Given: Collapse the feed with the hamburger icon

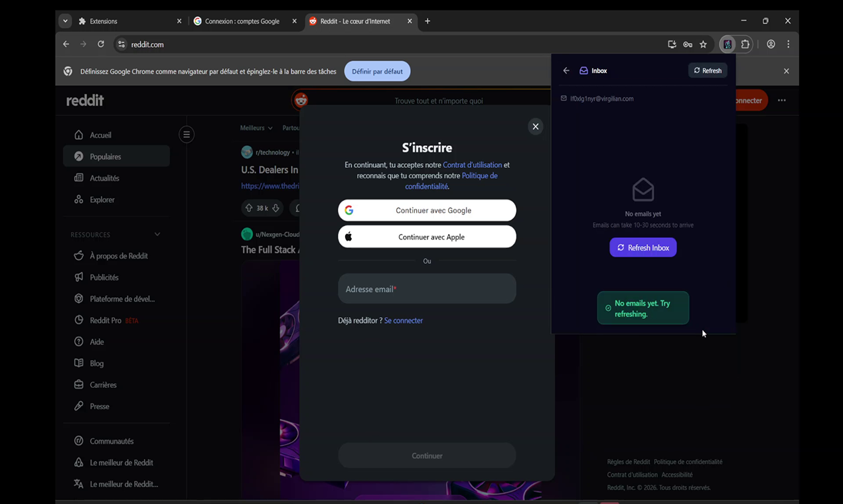Looking at the screenshot, I should (187, 134).
